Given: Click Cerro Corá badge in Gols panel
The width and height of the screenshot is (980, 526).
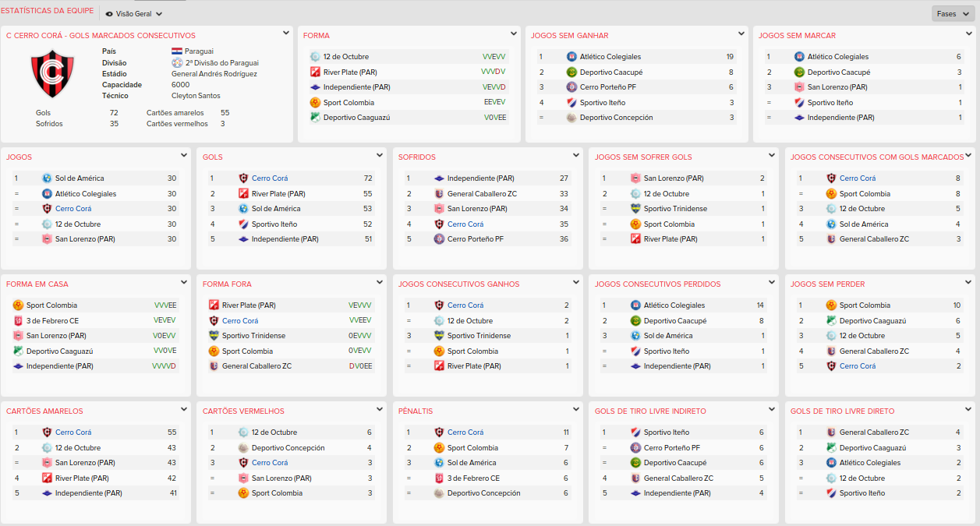Looking at the screenshot, I should [243, 178].
